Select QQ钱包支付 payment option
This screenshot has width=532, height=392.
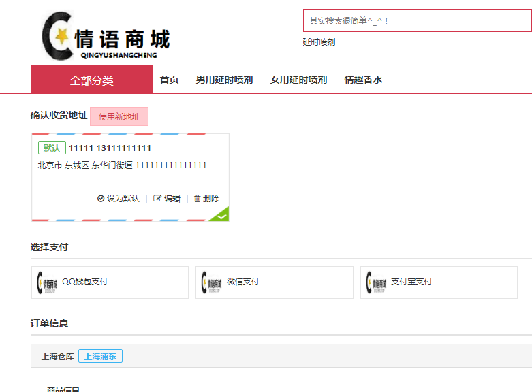pyautogui.click(x=110, y=282)
